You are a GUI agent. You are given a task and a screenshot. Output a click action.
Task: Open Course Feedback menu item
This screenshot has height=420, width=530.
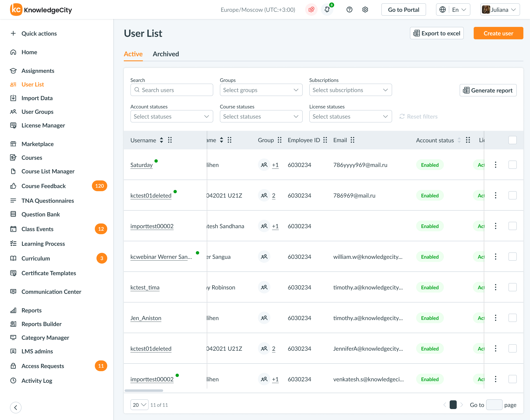43,186
